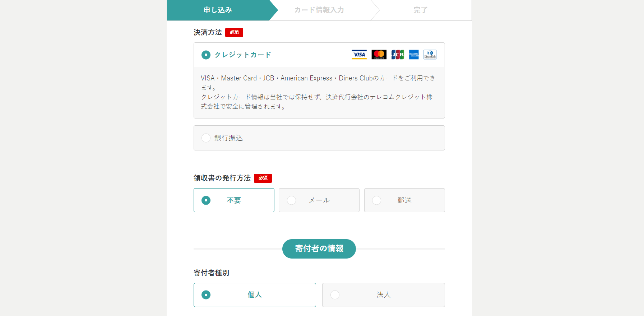Choose メール receipt delivery option
This screenshot has height=316, width=644.
(319, 200)
